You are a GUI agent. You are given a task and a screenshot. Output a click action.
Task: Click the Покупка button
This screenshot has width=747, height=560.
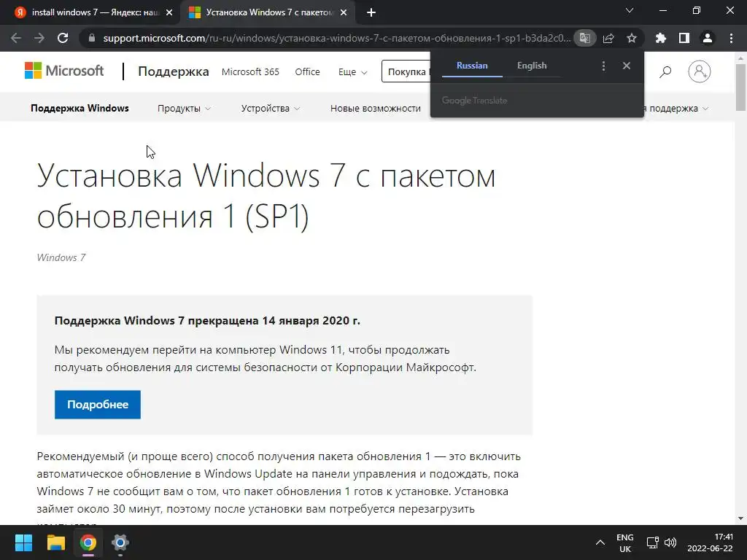(x=406, y=71)
